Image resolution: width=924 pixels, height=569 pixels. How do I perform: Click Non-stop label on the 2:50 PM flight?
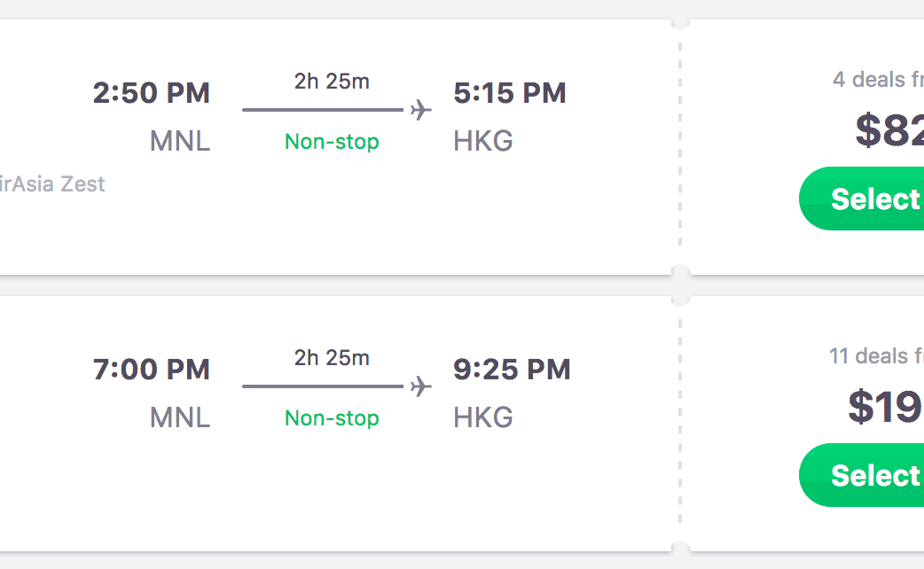pos(332,142)
